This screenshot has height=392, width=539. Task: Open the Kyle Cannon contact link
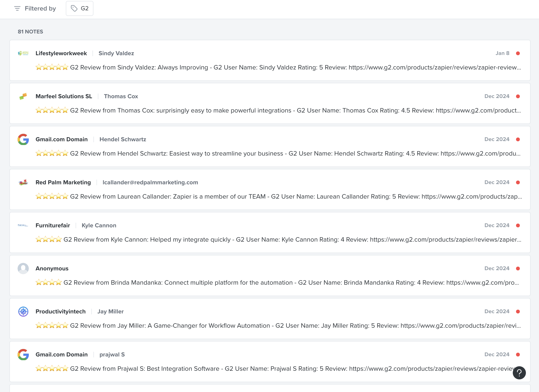tap(99, 225)
